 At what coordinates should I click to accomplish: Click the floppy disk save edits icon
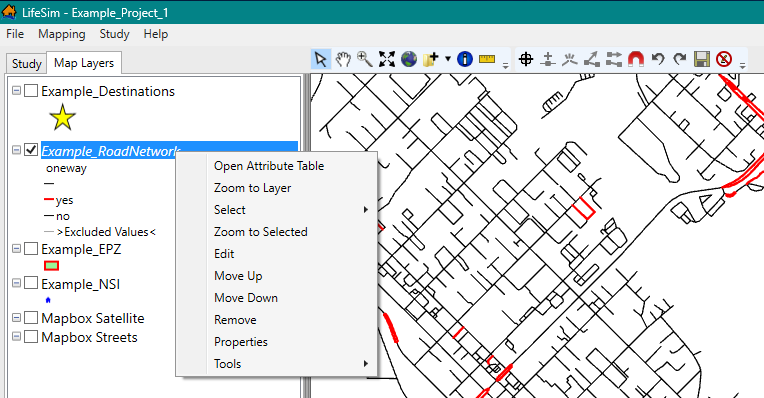702,59
